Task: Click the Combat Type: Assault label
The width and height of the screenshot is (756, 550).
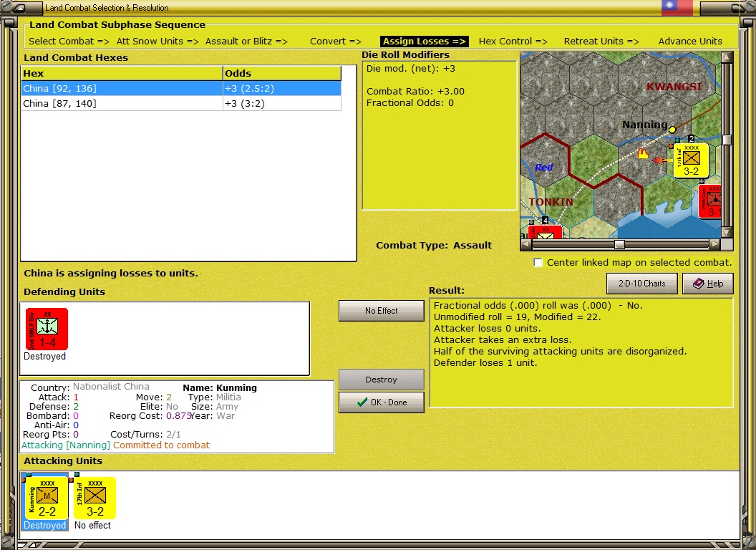Action: 434,245
